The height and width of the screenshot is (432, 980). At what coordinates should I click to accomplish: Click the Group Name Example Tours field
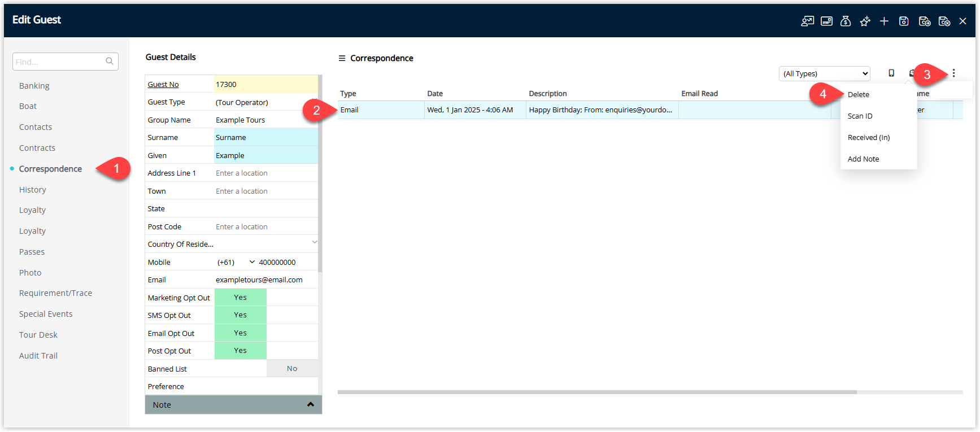click(265, 120)
